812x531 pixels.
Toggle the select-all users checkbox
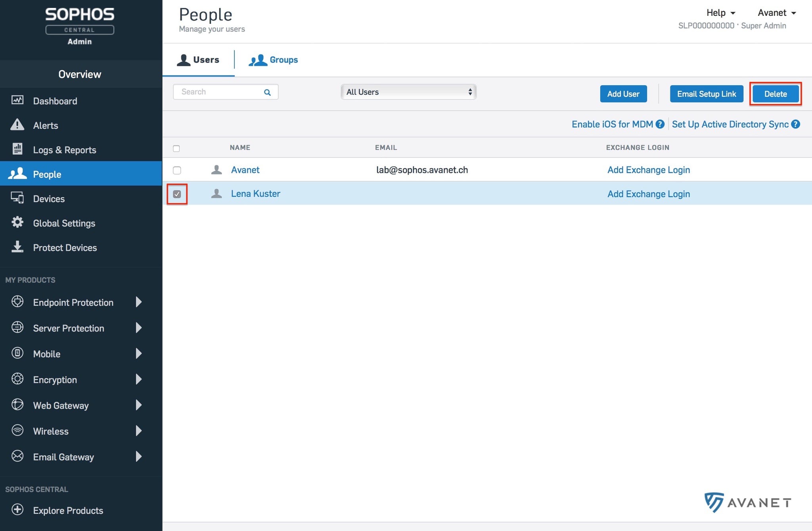coord(176,148)
